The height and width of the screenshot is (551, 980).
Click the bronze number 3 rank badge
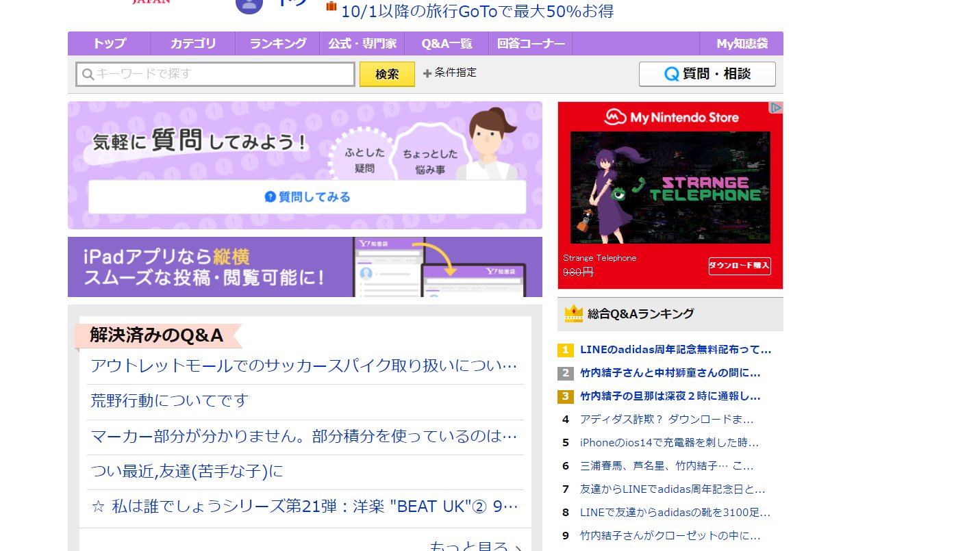(x=565, y=396)
